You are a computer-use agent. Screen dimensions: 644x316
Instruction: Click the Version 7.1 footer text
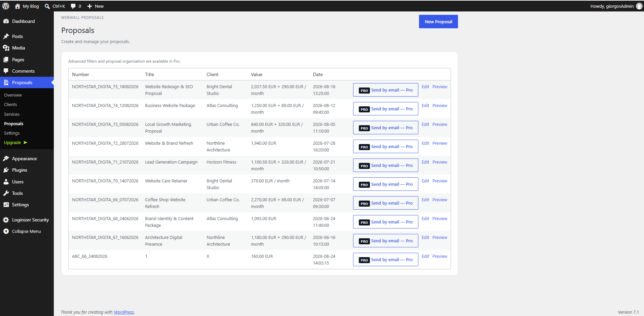pos(628,312)
